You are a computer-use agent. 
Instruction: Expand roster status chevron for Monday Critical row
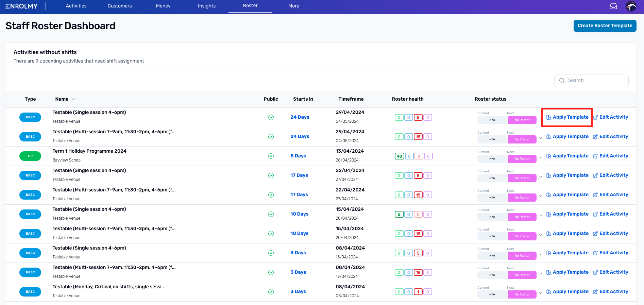coord(541,293)
